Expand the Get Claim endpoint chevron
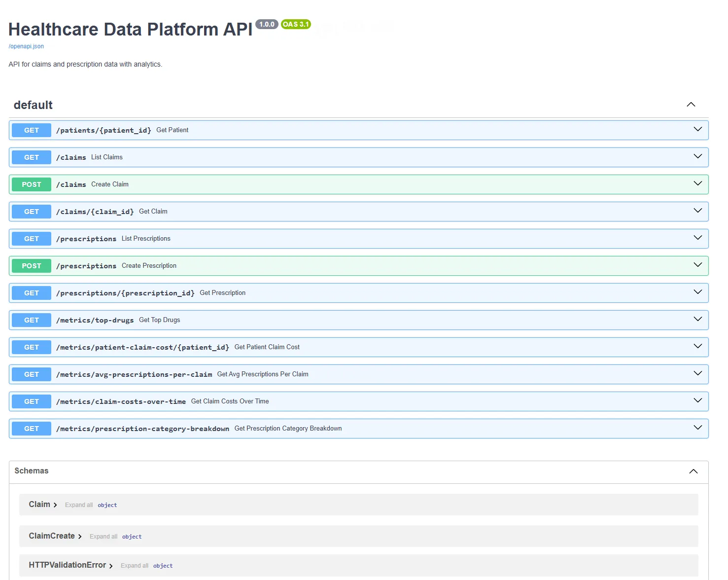Image resolution: width=728 pixels, height=580 pixels. click(x=697, y=211)
